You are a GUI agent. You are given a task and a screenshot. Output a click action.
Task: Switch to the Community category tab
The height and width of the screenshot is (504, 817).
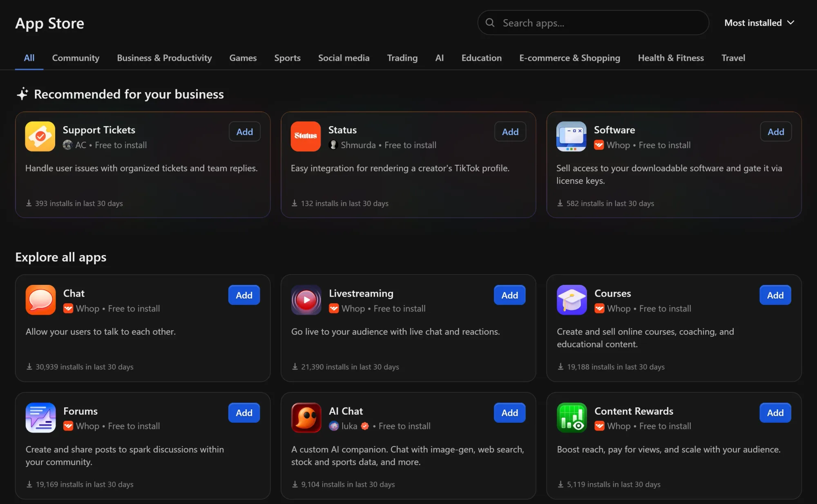[76, 58]
